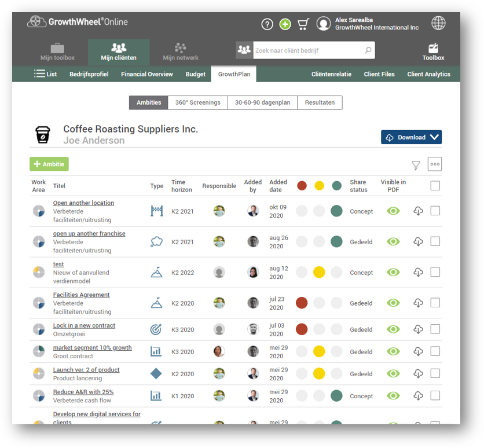
Task: Toggle PDF visibility eye for 'market segment 10% growth'
Action: pos(393,351)
